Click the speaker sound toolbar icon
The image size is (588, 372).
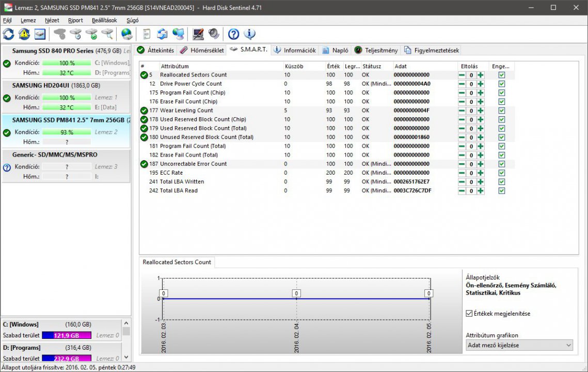click(214, 34)
